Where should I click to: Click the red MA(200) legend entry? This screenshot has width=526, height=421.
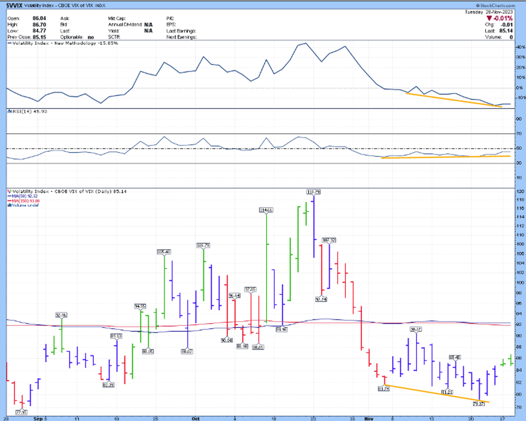tap(23, 201)
